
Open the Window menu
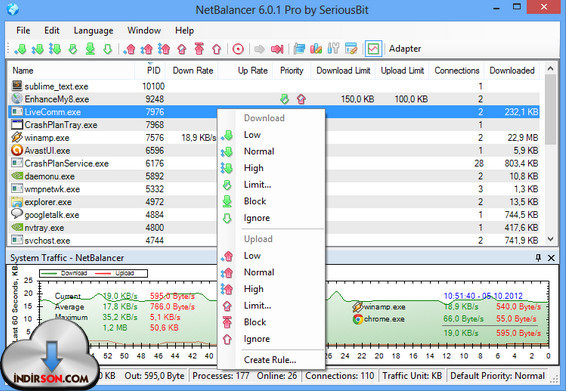pos(144,31)
